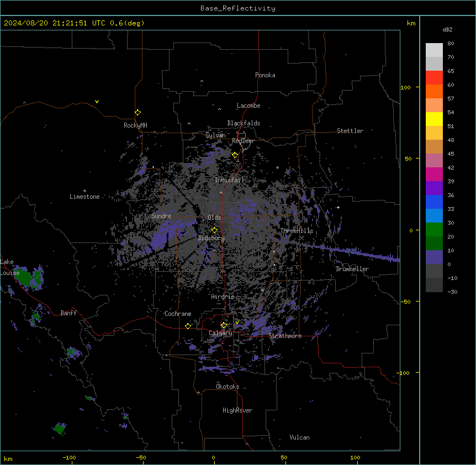476x465 pixels.
Task: Select the Sylvan label
Action: pos(215,135)
